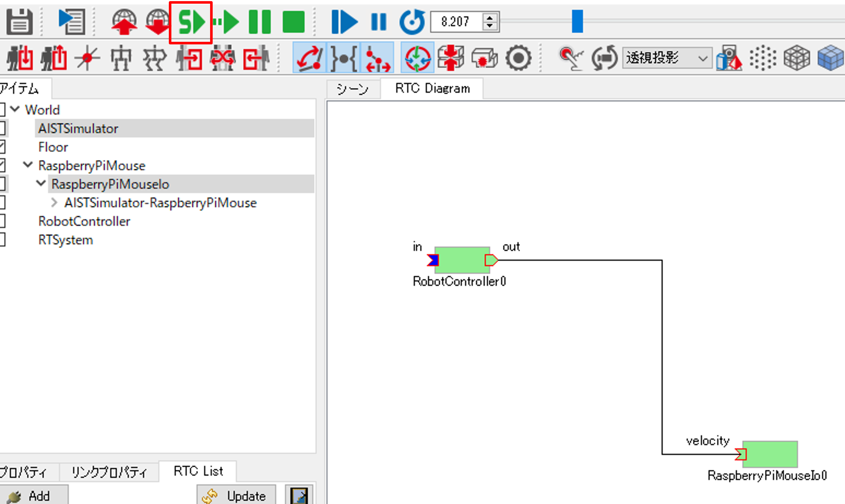845x504 pixels.
Task: Switch to the シーン tab
Action: pos(352,89)
